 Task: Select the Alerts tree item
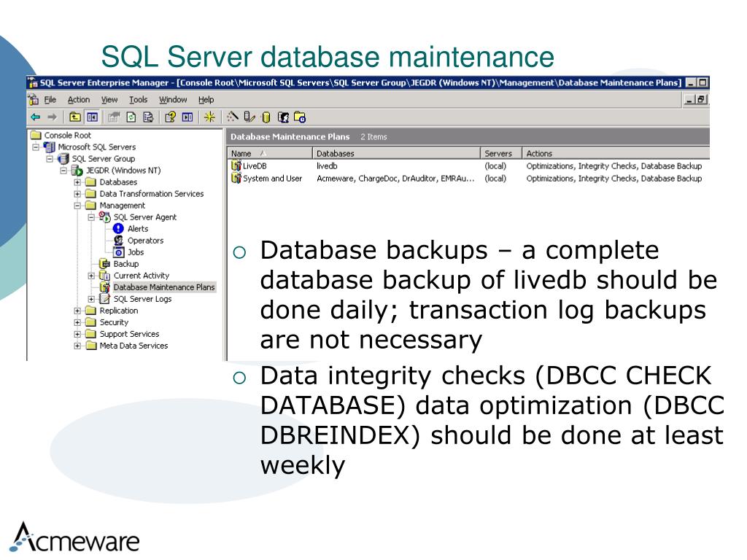(138, 229)
